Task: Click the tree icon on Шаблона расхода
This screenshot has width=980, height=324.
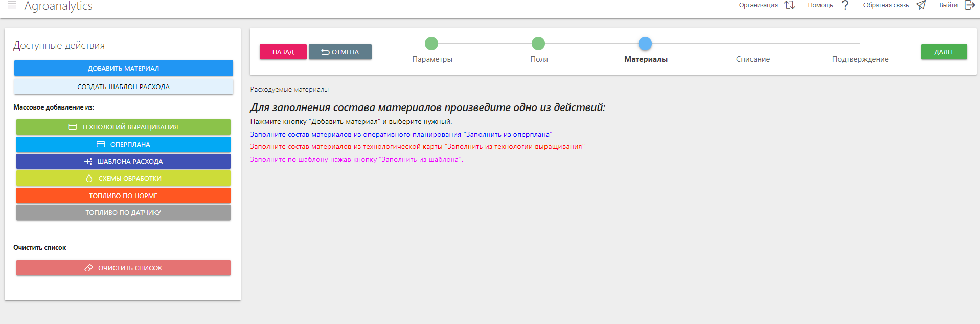Action: point(88,161)
